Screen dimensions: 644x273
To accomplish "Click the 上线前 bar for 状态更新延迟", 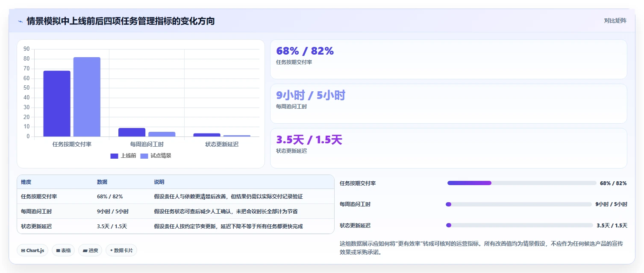I will click(x=207, y=135).
